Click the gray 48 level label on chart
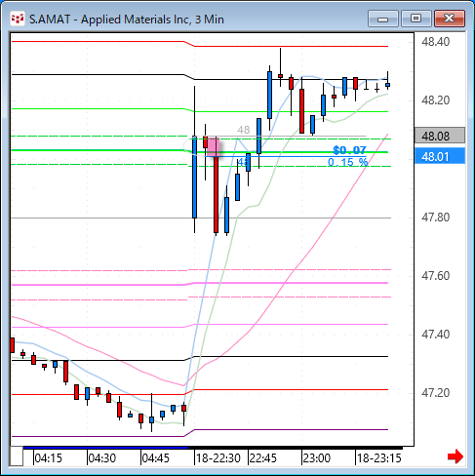 [x=244, y=130]
